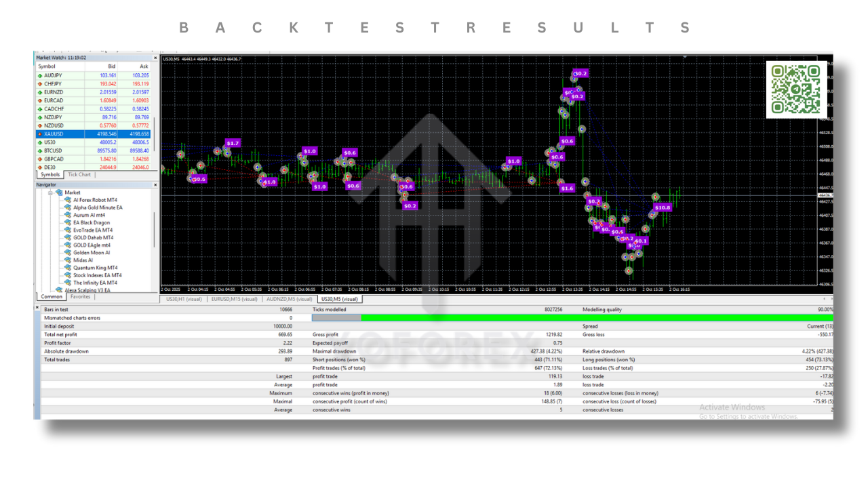This screenshot has height=488, width=868.
Task: Click the green modelling quality progress bar
Action: pos(597,317)
